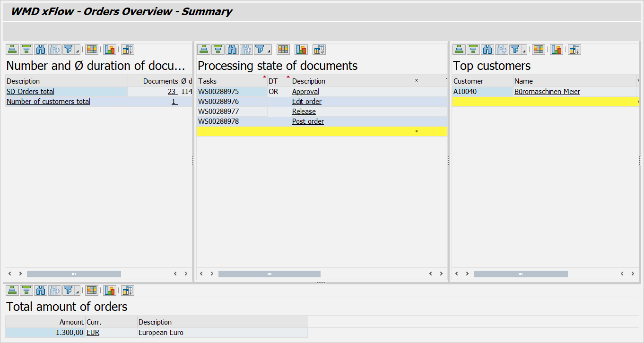
Task: Create graphic for Top customers panel
Action: point(557,49)
